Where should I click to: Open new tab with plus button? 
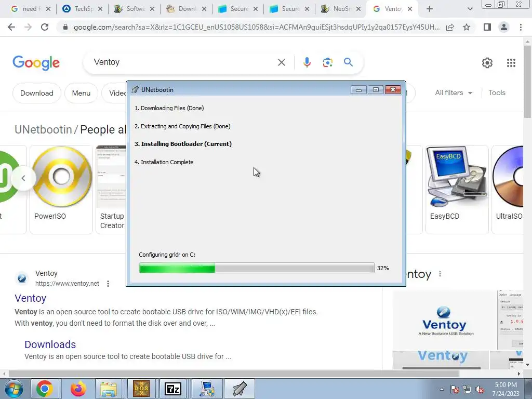430,9
